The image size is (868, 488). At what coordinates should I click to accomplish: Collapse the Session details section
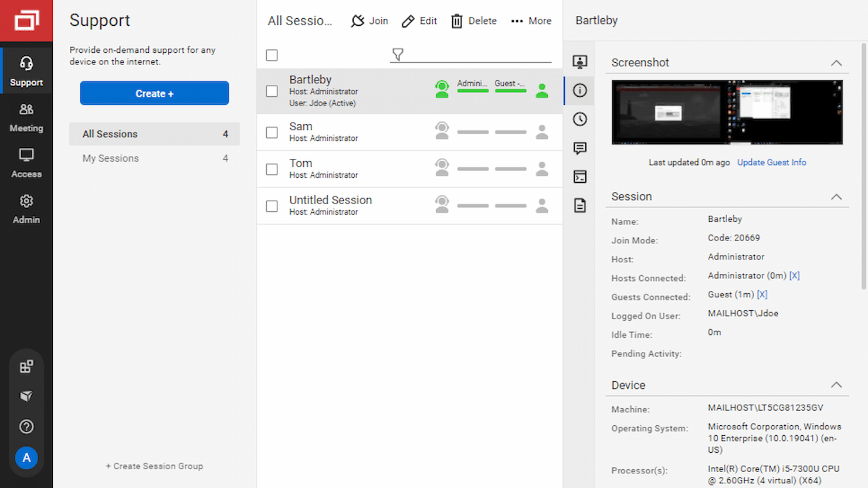coord(836,197)
